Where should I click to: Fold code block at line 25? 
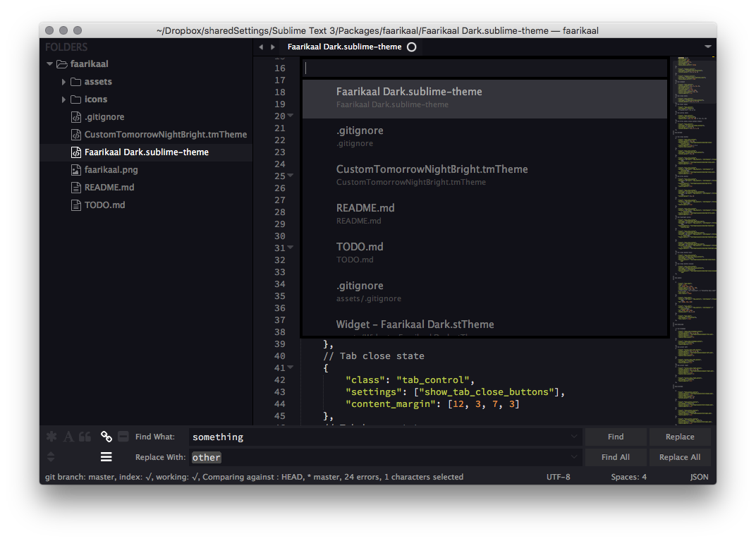pyautogui.click(x=291, y=176)
